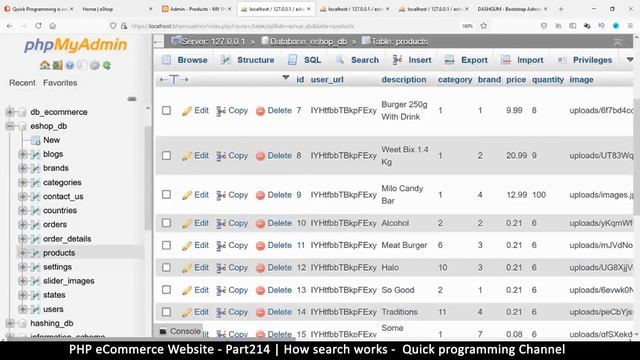Tick the checkbox for Meat Burger row
Viewport: 640px width, 360px height.
click(x=167, y=245)
